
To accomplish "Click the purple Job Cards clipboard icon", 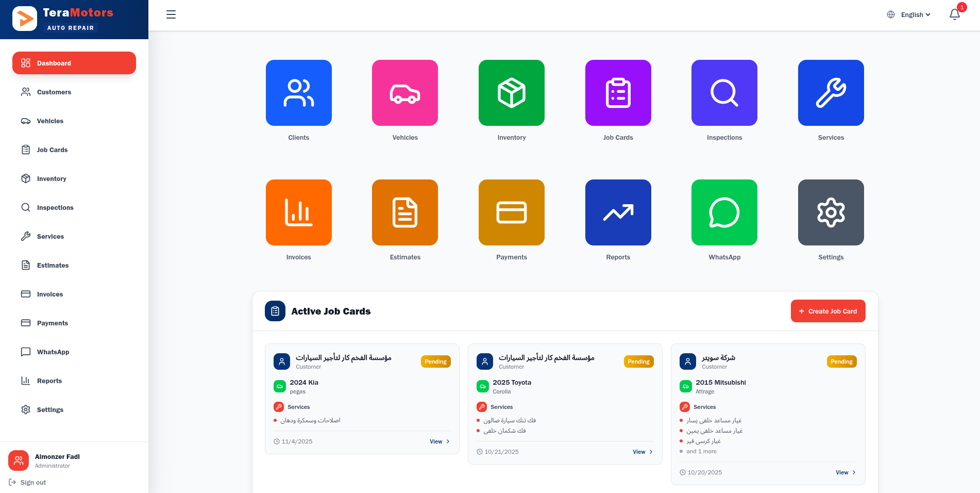I will click(x=618, y=93).
